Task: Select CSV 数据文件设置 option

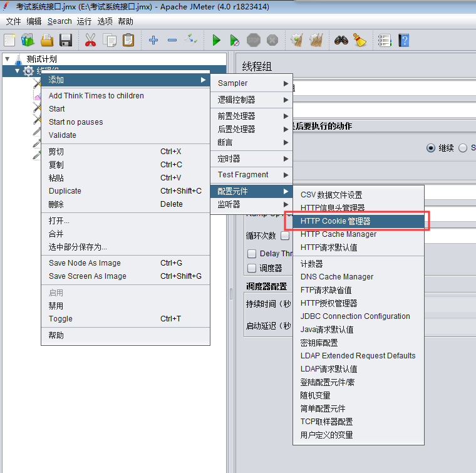Action: pos(358,195)
